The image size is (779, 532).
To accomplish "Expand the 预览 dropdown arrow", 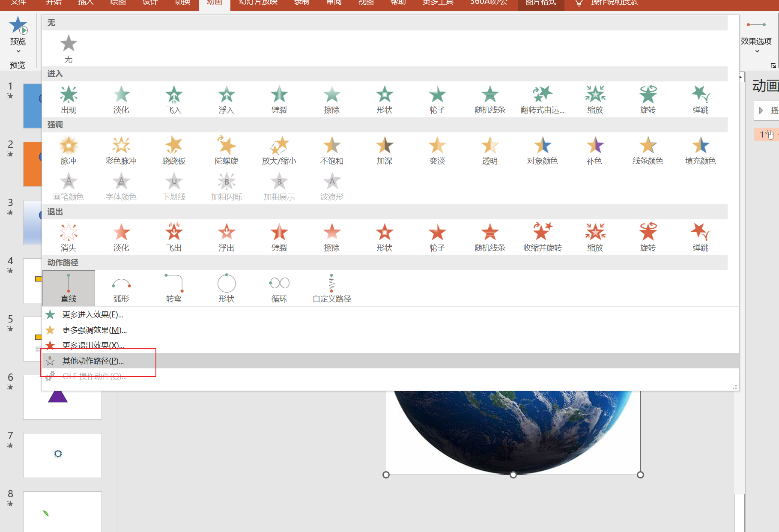I will 18,51.
